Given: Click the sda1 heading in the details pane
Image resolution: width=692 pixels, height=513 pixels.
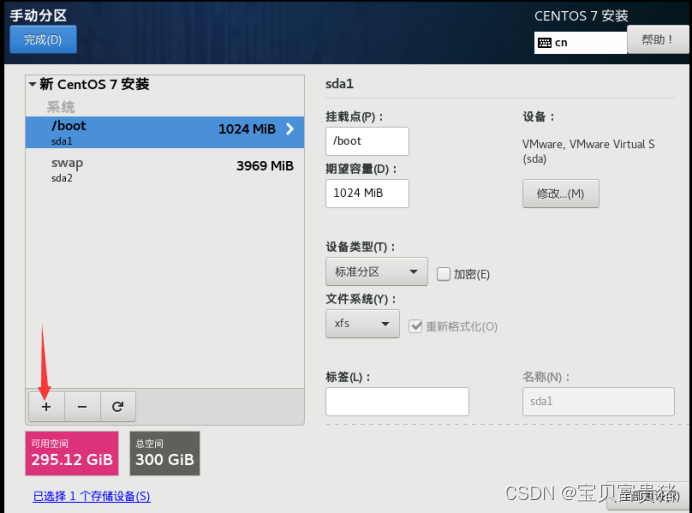Looking at the screenshot, I should tap(339, 84).
